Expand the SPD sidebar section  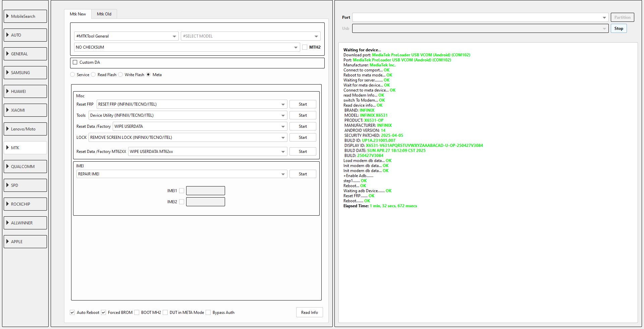point(25,185)
